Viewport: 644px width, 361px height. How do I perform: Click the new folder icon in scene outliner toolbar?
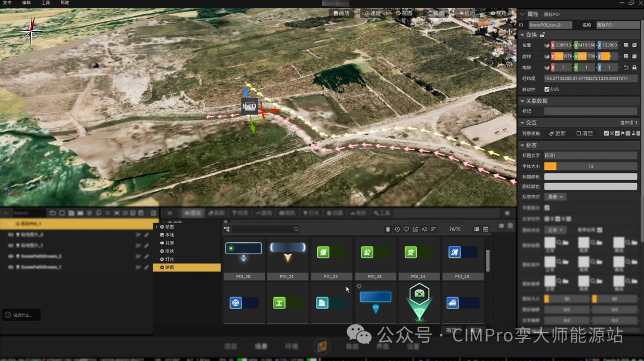pos(53,213)
